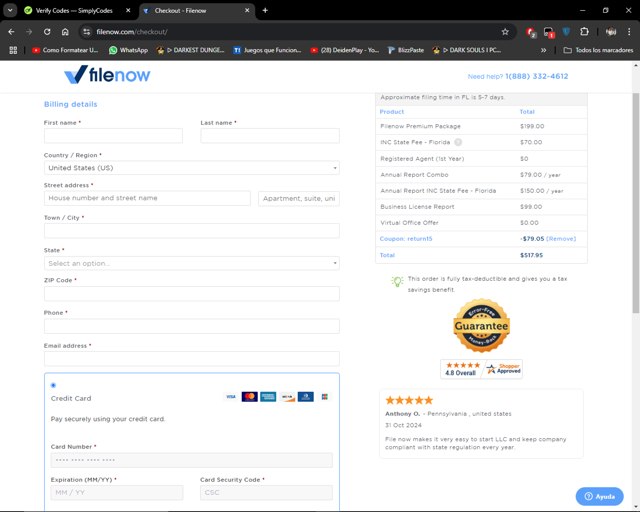640x512 pixels.
Task: Click the First name field
Action: click(x=113, y=136)
